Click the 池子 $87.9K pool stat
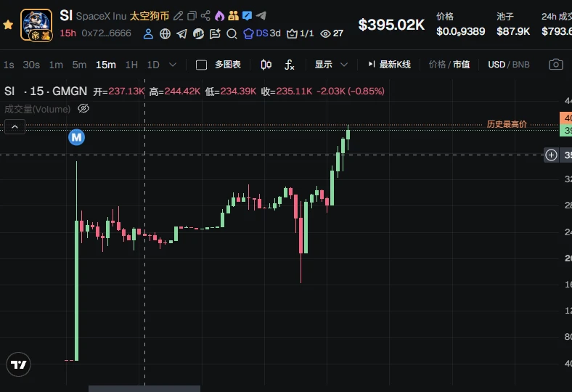 click(513, 25)
